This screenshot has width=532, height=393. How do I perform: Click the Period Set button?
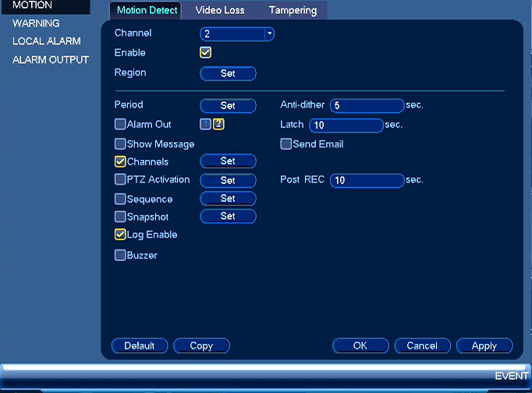point(228,105)
